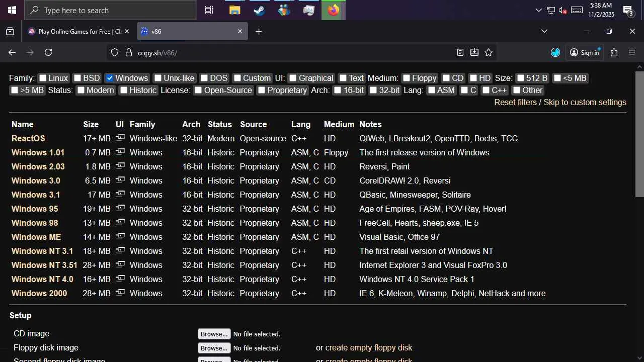
Task: Click the Reset filters link
Action: point(516,102)
